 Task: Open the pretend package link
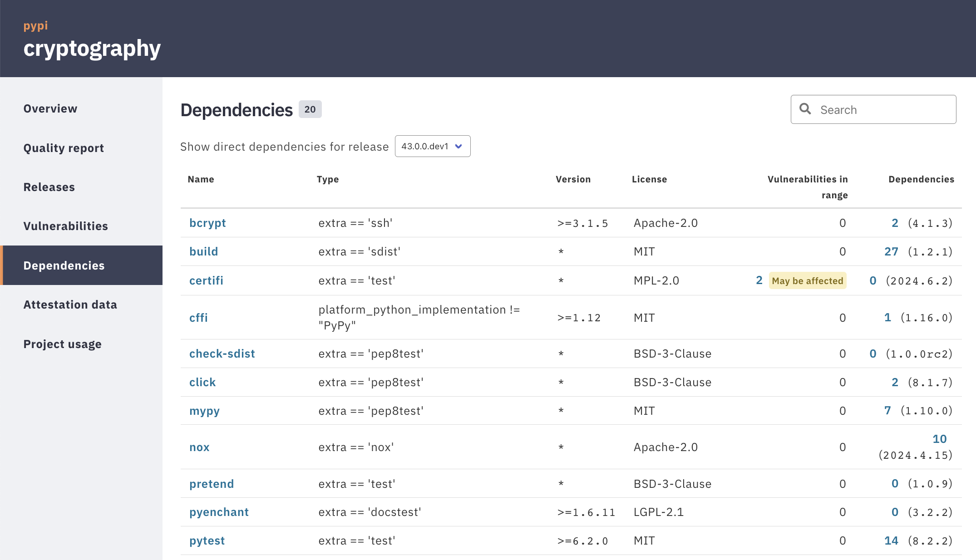[x=212, y=484]
